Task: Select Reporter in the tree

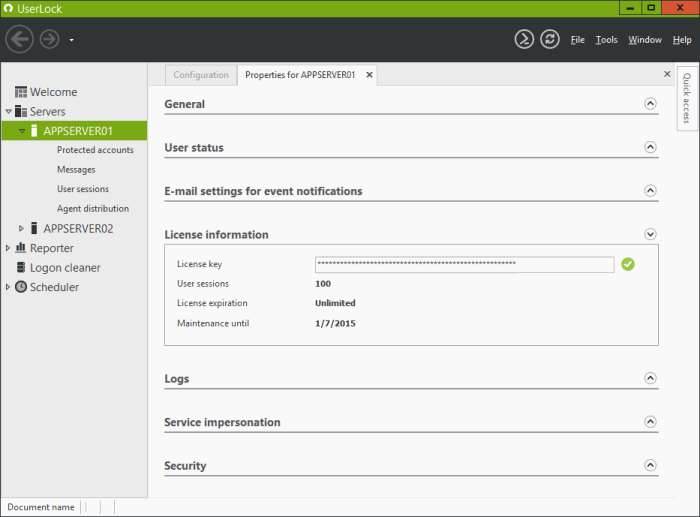Action: pyautogui.click(x=52, y=248)
